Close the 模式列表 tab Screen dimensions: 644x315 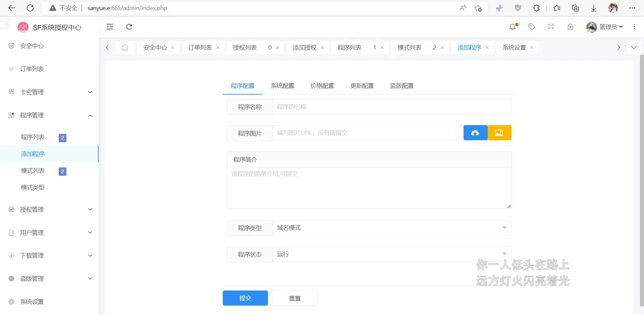pyautogui.click(x=442, y=47)
